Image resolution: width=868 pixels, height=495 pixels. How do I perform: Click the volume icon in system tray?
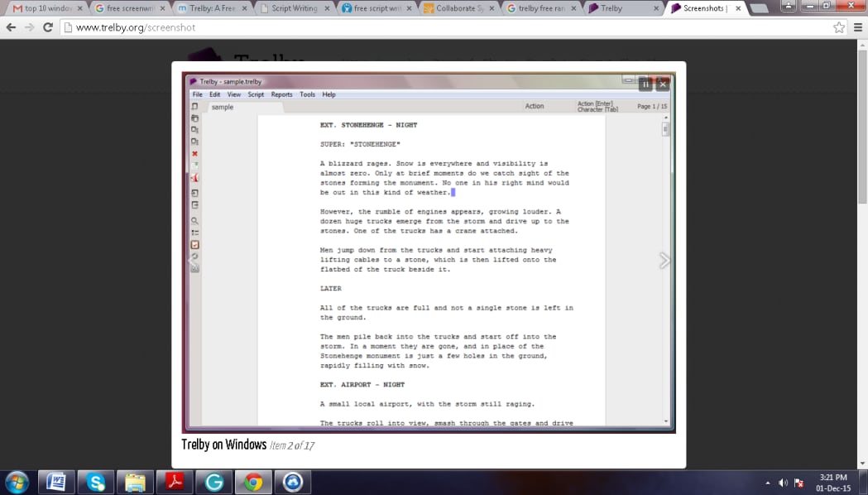[x=783, y=483]
